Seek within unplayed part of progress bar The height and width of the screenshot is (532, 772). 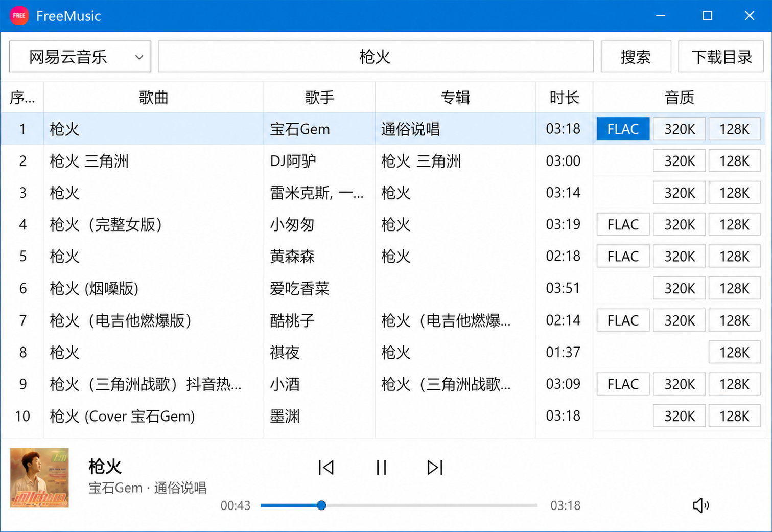tap(432, 505)
